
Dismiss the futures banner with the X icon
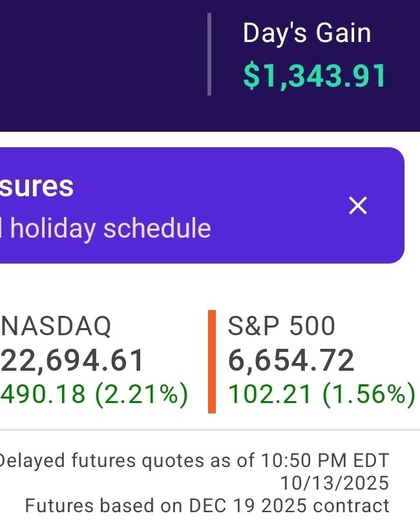(x=357, y=206)
